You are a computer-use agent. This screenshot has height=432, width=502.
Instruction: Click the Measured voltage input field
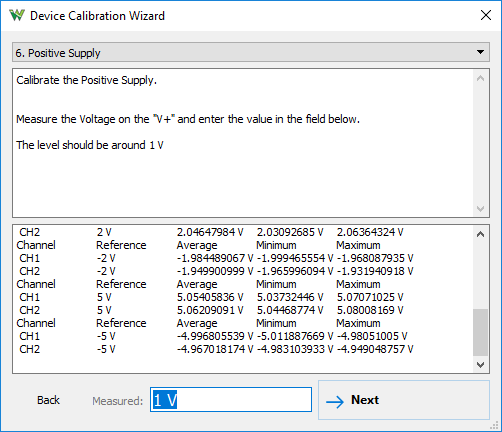(231, 400)
